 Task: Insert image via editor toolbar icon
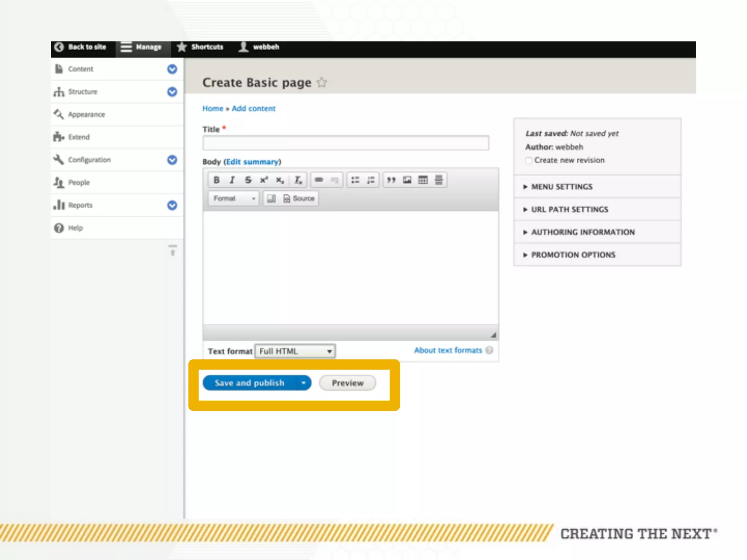(x=407, y=180)
